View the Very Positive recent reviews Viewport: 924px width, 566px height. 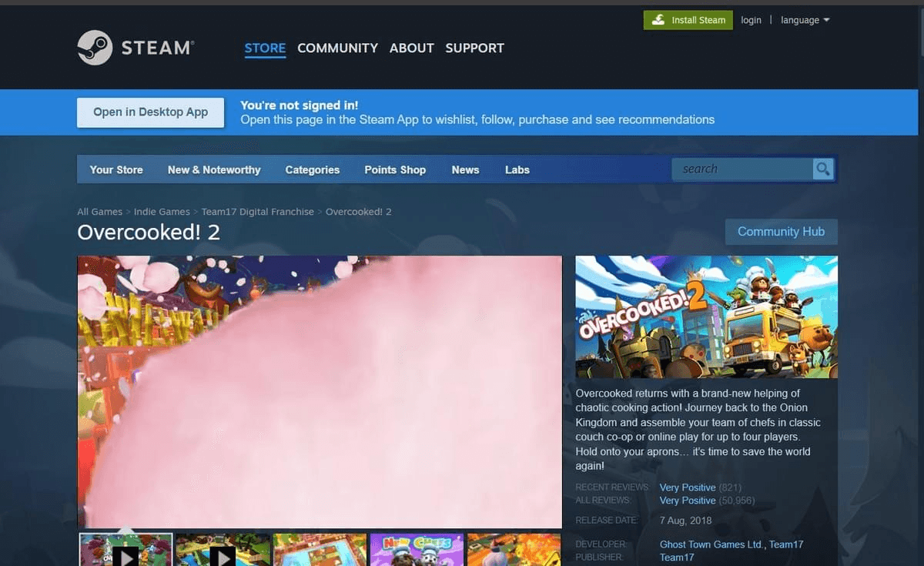pos(688,487)
